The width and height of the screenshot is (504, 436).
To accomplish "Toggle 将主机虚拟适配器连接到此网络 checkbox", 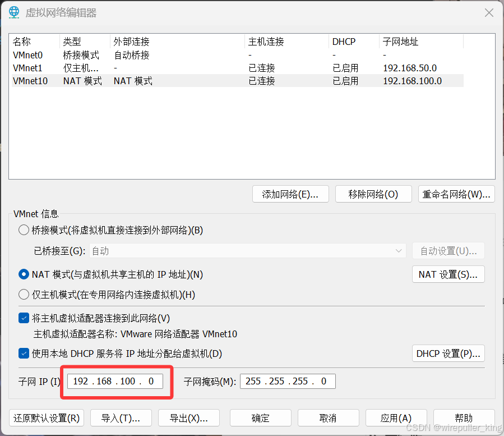I will point(24,318).
